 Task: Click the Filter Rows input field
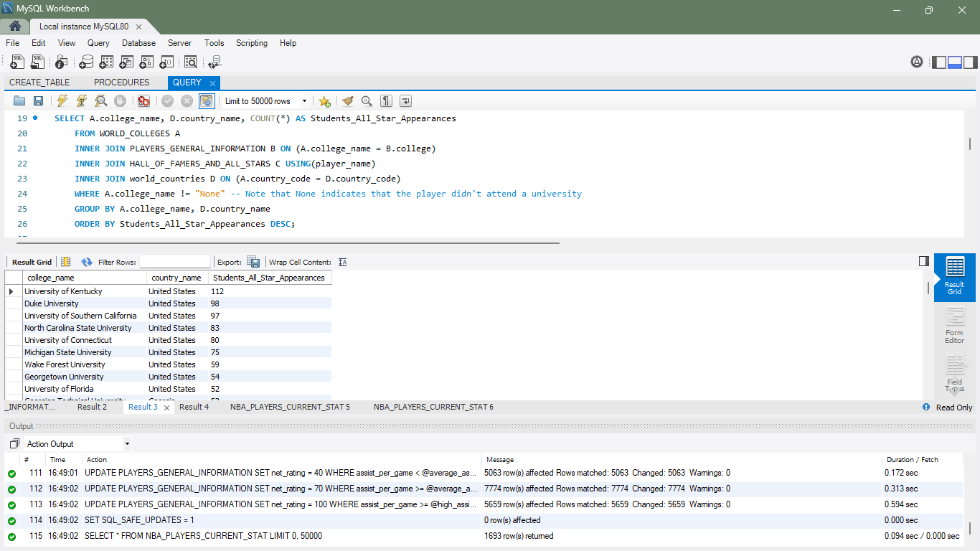click(x=175, y=262)
